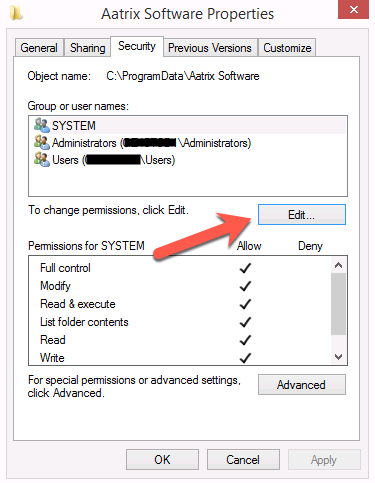
Task: Select the Administrators entry
Action: 188,143
